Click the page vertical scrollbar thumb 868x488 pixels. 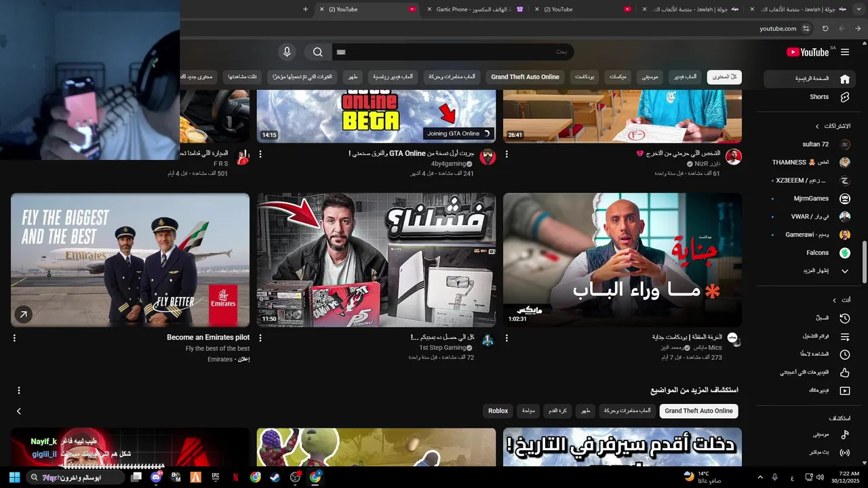pyautogui.click(x=864, y=262)
